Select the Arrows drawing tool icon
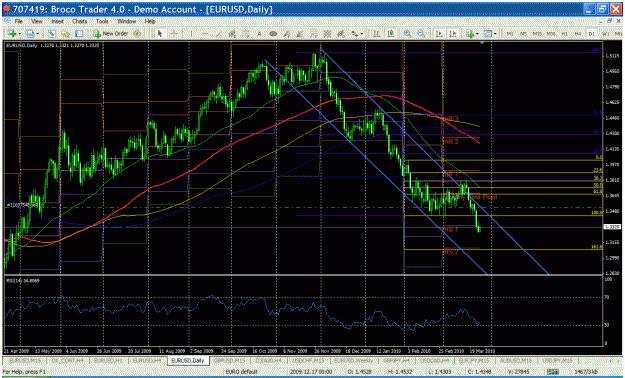625x378 pixels. point(353,34)
